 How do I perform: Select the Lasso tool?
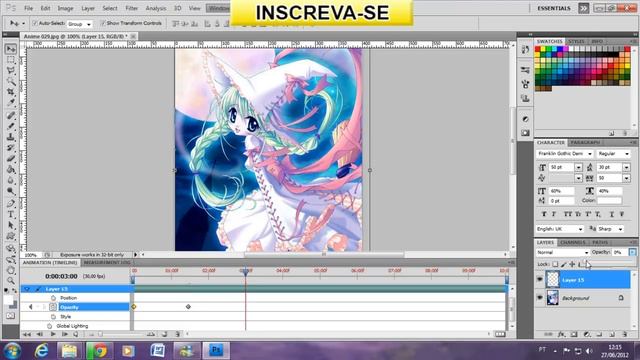point(11,71)
